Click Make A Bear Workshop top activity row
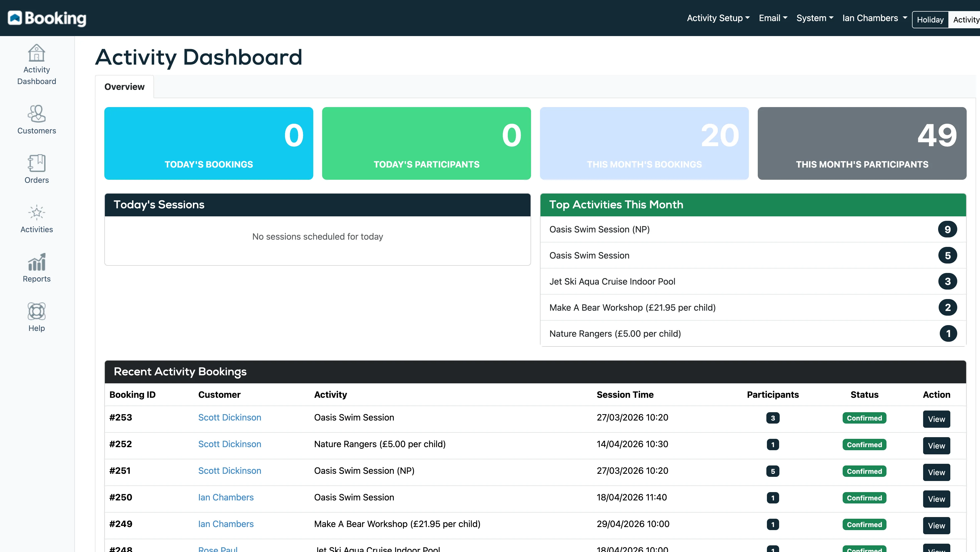 coord(753,307)
